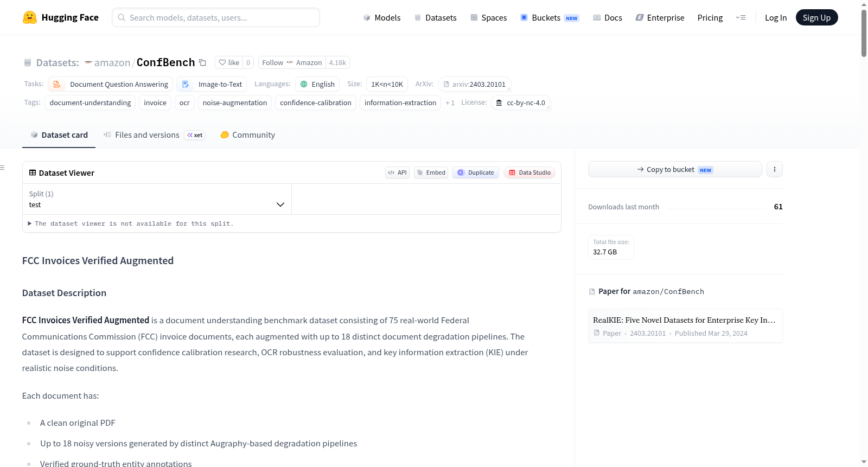
Task: Click the document-understanding tag
Action: [90, 103]
